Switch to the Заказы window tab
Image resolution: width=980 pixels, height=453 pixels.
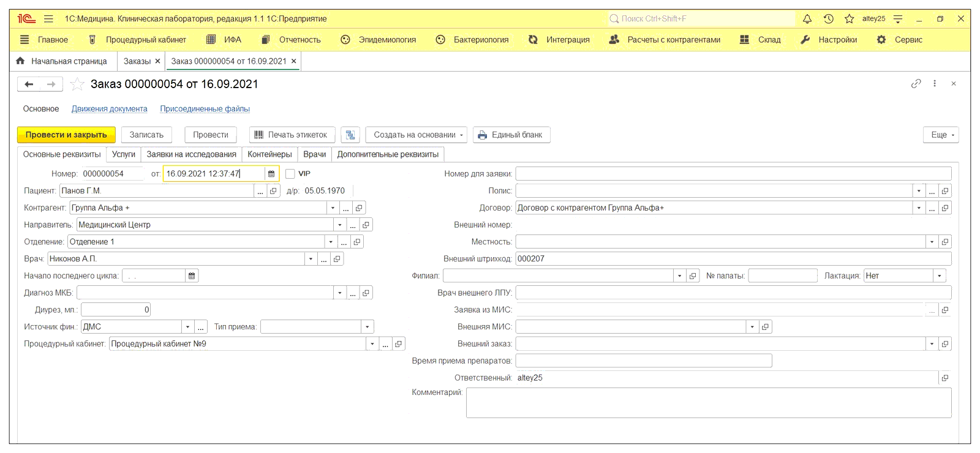pos(137,61)
